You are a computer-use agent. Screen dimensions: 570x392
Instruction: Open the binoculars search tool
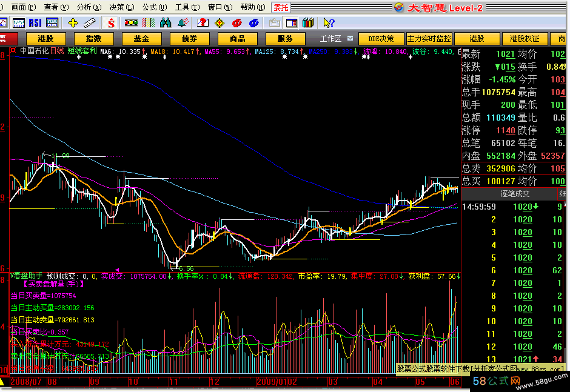(x=166, y=23)
